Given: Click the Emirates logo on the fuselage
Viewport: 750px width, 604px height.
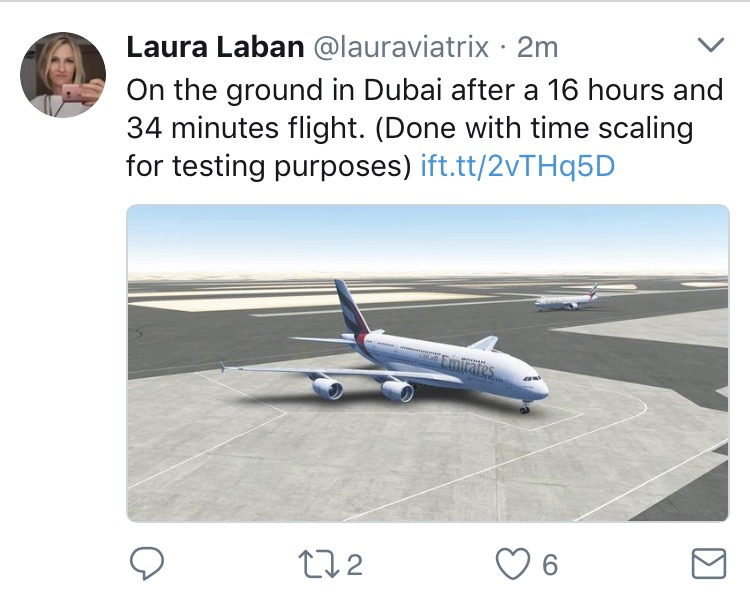Looking at the screenshot, I should (467, 366).
